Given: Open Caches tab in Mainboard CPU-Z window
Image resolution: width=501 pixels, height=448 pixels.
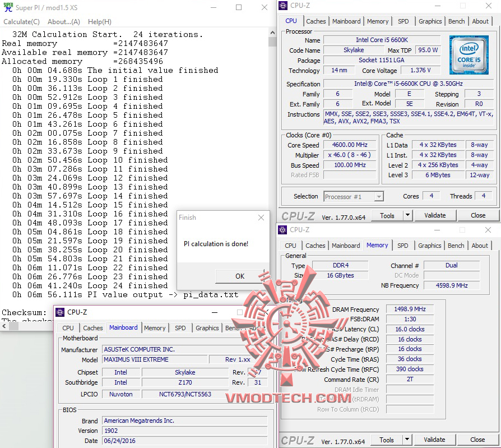Looking at the screenshot, I should 92,328.
